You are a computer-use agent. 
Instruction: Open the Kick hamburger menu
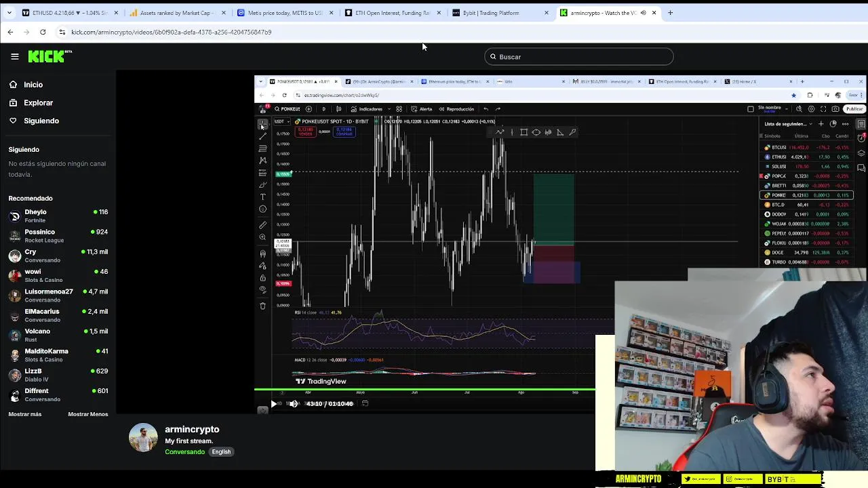coord(15,57)
